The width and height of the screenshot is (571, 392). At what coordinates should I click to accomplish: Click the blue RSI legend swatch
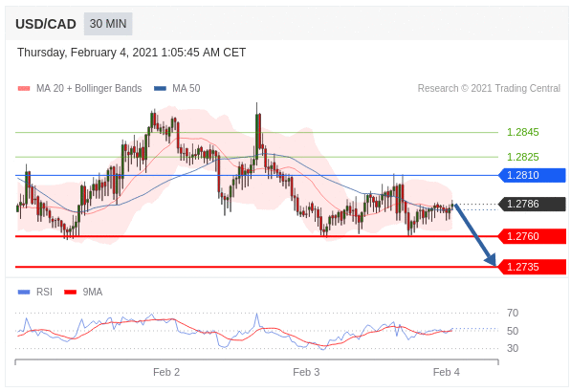coord(24,292)
